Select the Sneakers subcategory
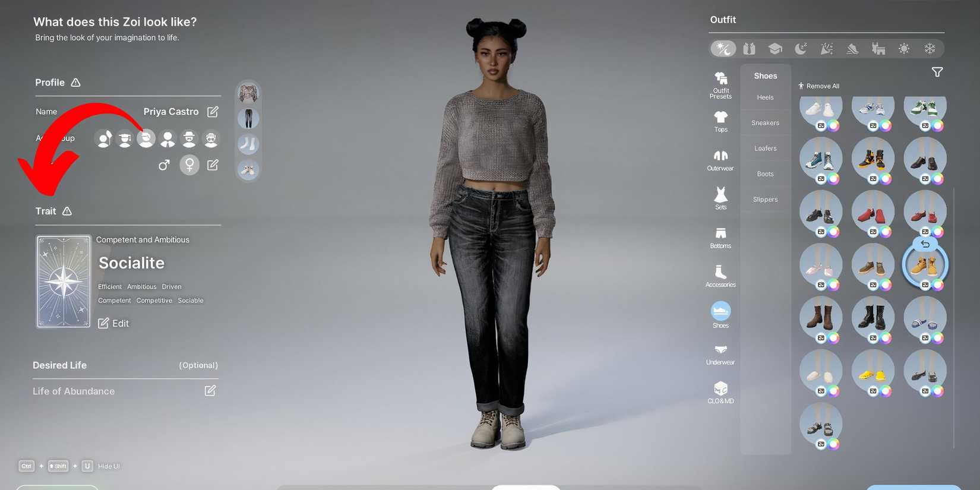This screenshot has width=980, height=490. tap(765, 123)
